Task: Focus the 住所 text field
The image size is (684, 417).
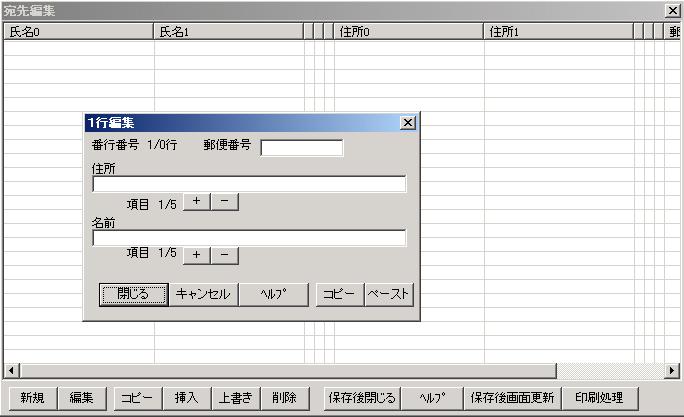Action: pyautogui.click(x=249, y=184)
